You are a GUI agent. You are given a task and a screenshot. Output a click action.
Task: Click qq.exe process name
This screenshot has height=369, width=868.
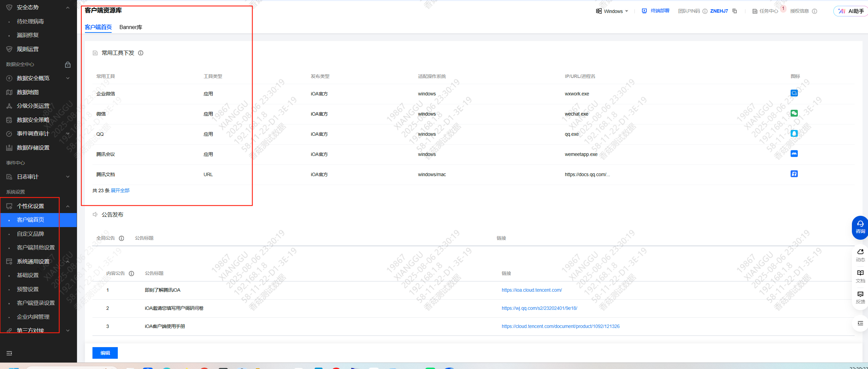tap(572, 134)
